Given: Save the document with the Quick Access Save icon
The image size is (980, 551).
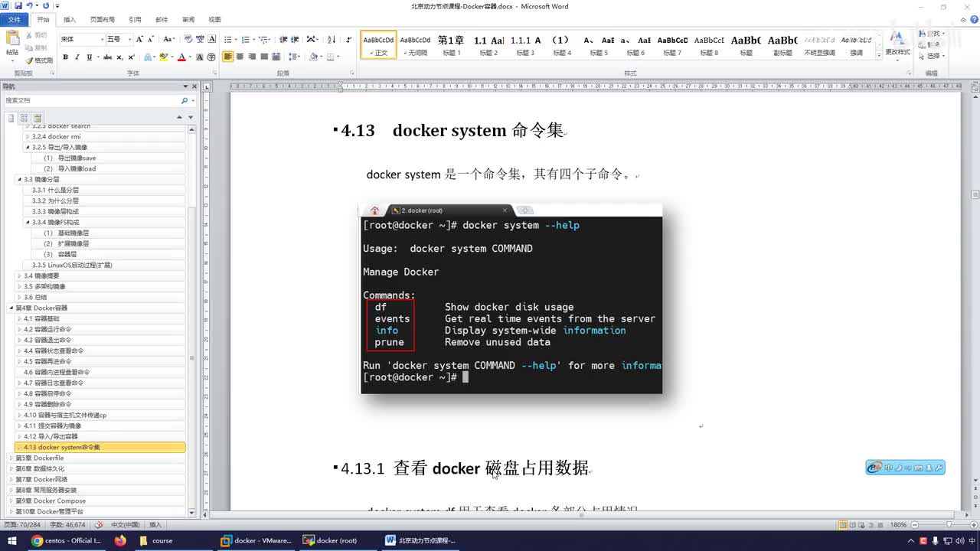Looking at the screenshot, I should pyautogui.click(x=18, y=6).
